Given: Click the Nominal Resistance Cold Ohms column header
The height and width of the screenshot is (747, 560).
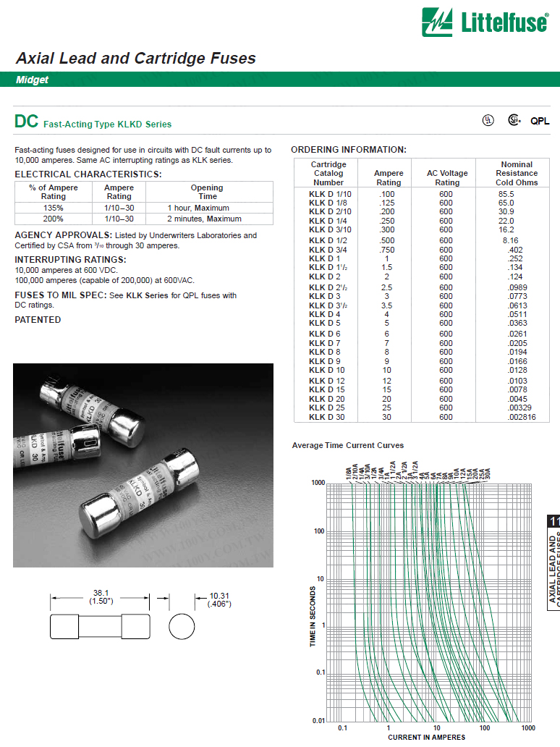Looking at the screenshot, I should tap(516, 174).
